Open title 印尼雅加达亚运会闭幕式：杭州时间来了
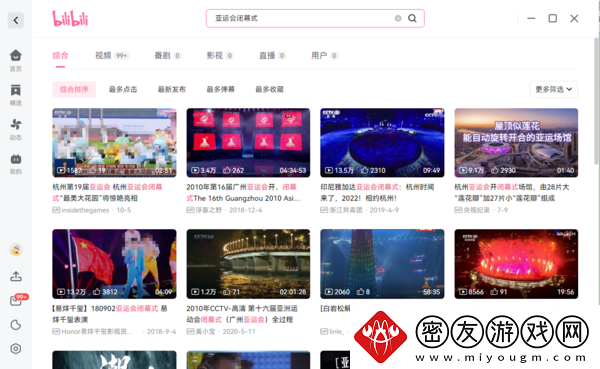The width and height of the screenshot is (600, 369). [x=377, y=193]
